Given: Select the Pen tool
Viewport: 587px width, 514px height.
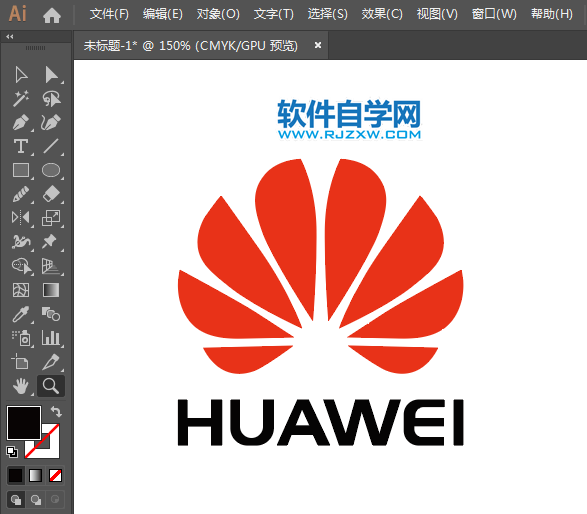Looking at the screenshot, I should tap(21, 122).
